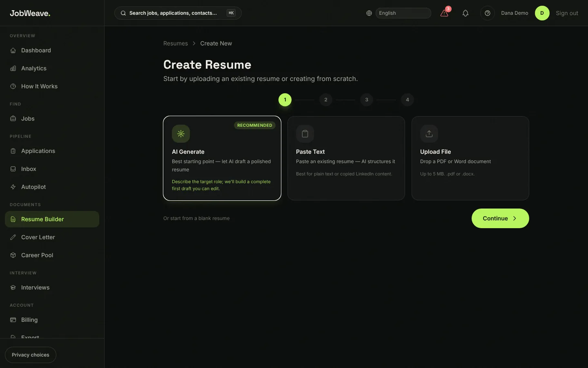Screen dimensions: 588x368
Task: Jump to step 2 in the stepper
Action: coord(326,100)
